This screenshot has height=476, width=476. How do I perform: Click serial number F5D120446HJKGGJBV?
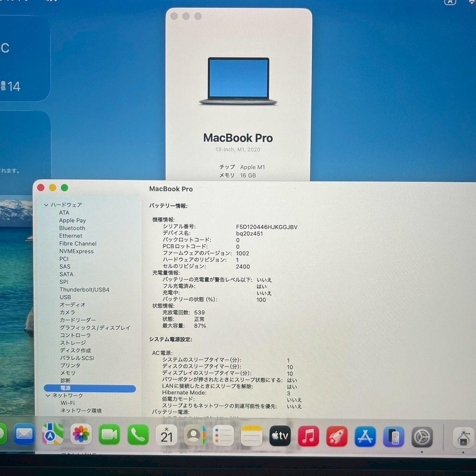tap(267, 227)
